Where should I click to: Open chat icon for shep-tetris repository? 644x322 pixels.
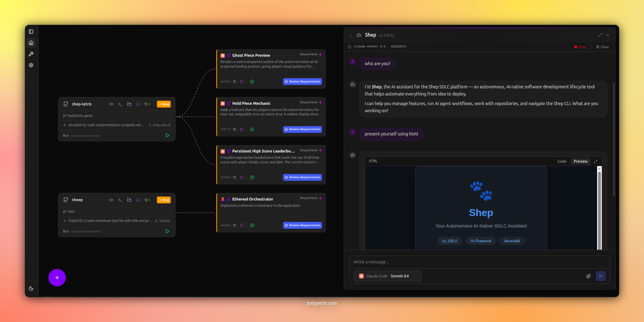[138, 104]
